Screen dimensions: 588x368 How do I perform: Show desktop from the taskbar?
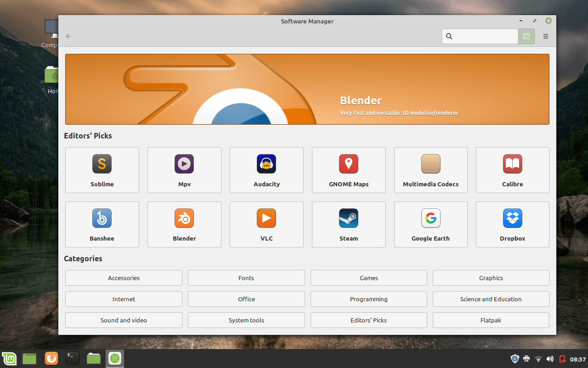tap(29, 358)
